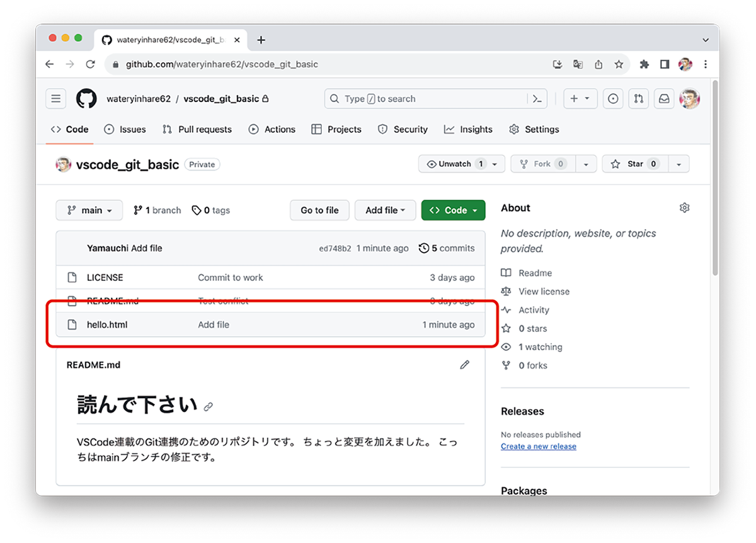The image size is (756, 543).
Task: Open the notifications inbox icon
Action: coord(664,99)
